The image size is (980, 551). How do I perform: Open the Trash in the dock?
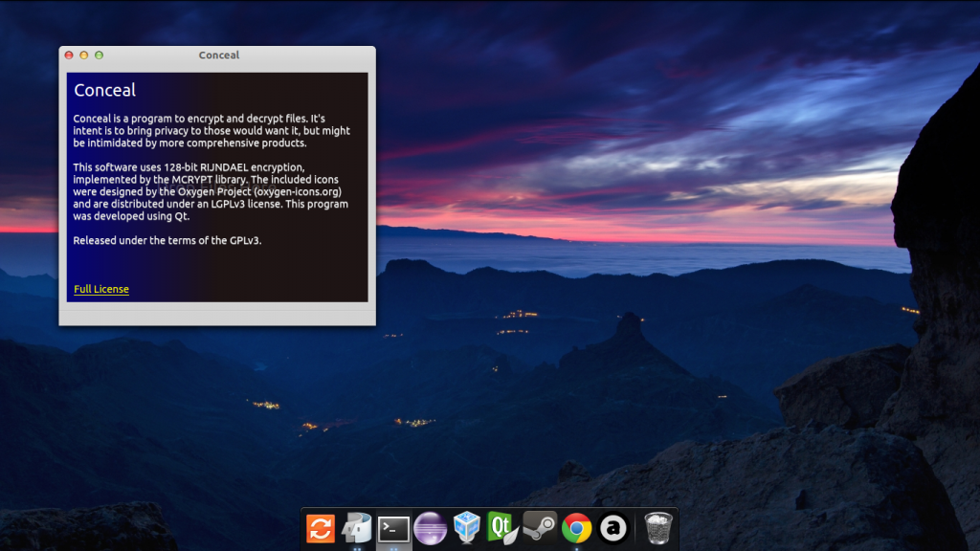(x=658, y=528)
